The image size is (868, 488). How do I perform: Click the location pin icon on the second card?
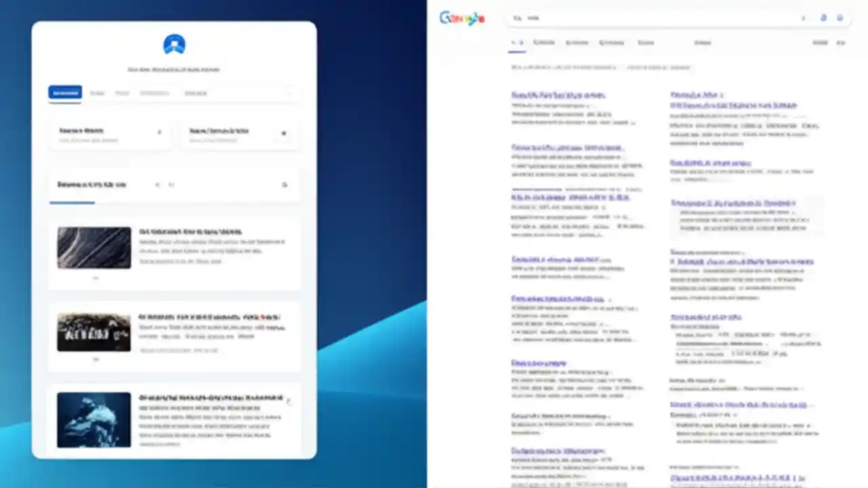283,133
